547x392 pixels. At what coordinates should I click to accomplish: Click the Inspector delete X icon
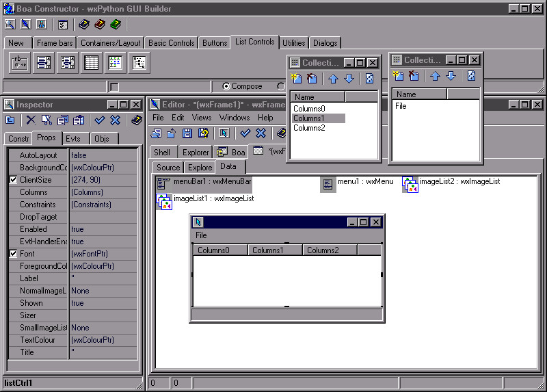pyautogui.click(x=31, y=120)
